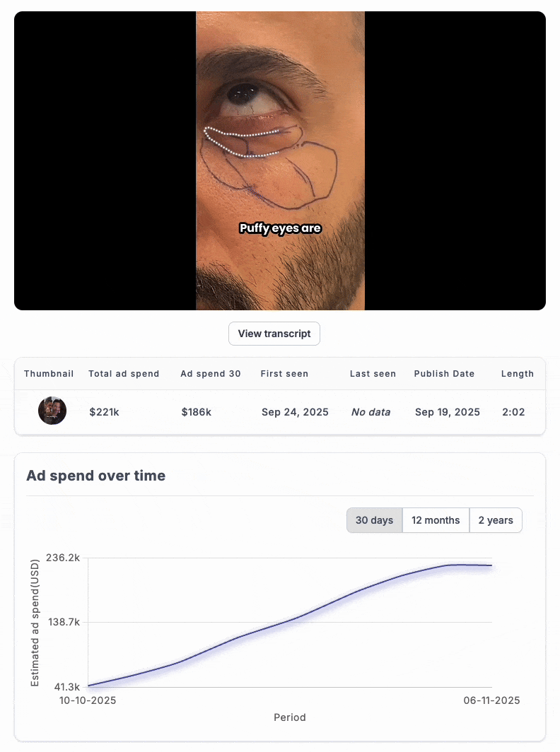Click the $221k total spend value
Screen dimensions: 560x752
click(104, 412)
